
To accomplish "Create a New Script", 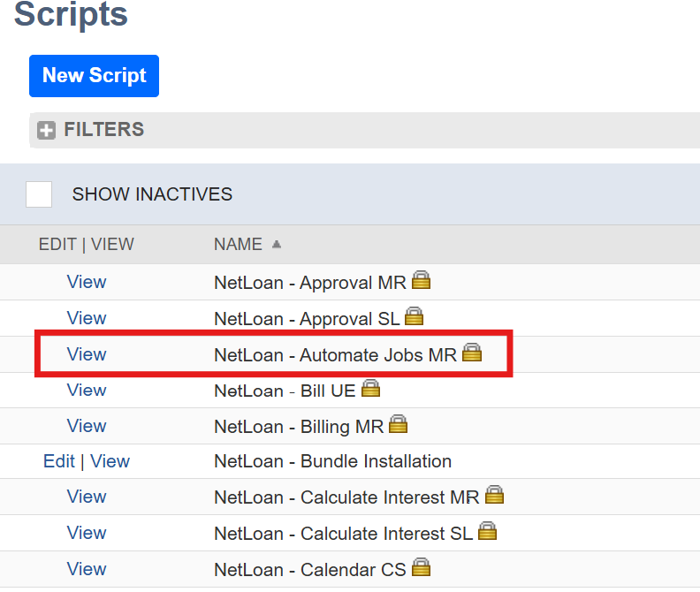I will click(94, 76).
